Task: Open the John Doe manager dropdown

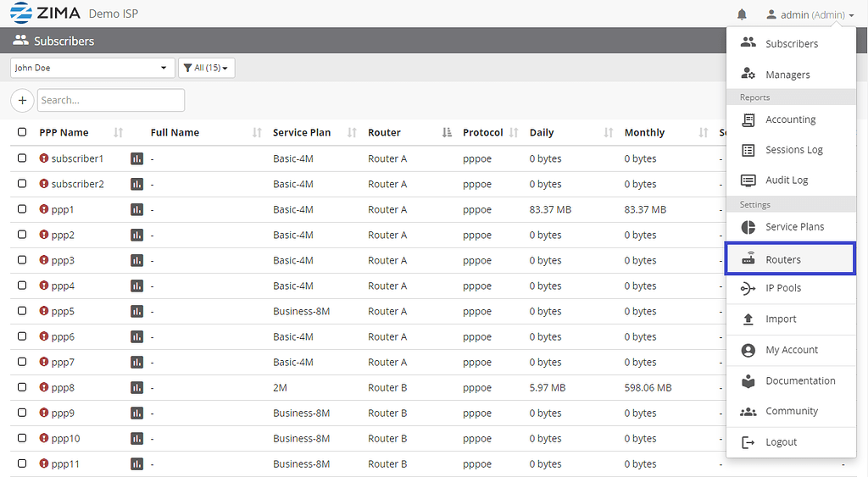Action: [x=92, y=68]
